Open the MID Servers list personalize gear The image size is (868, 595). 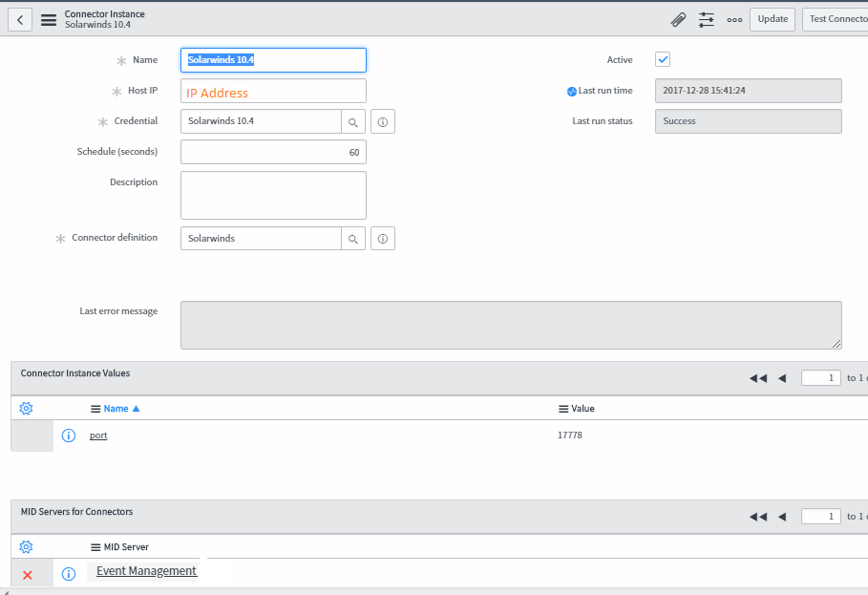click(x=26, y=546)
